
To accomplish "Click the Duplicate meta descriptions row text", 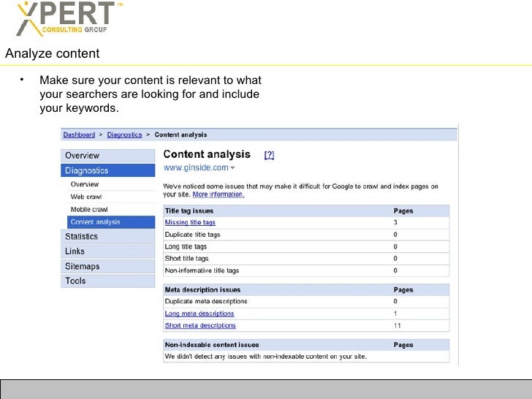I will (206, 301).
